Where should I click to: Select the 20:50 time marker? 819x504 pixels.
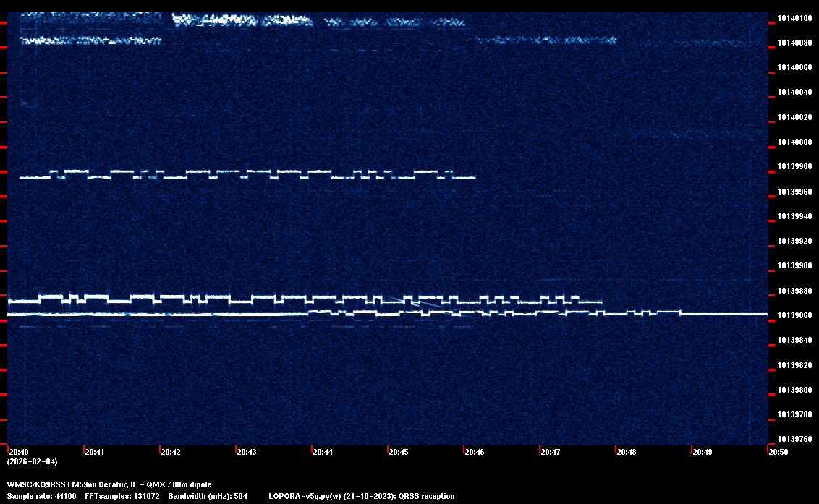(778, 452)
